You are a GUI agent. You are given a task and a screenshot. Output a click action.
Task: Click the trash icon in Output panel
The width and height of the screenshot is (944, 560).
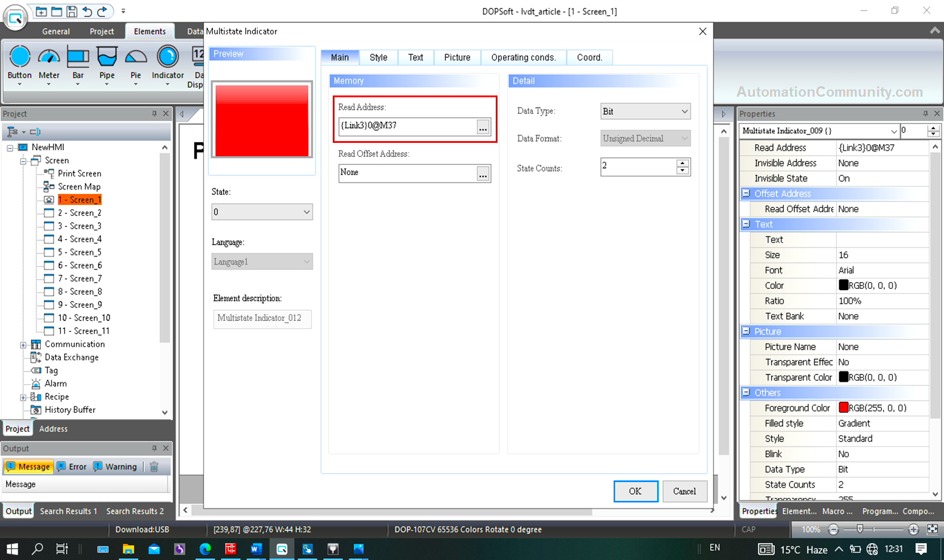tap(154, 467)
